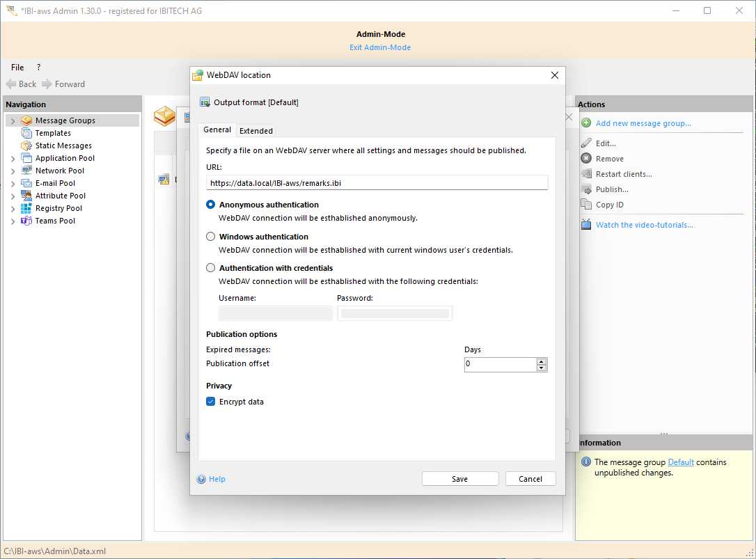Expand the Message Groups tree node
Image resolution: width=756 pixels, height=559 pixels.
(x=12, y=120)
